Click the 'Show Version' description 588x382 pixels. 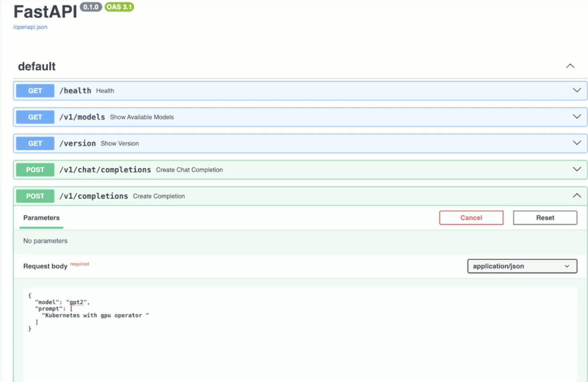120,143
